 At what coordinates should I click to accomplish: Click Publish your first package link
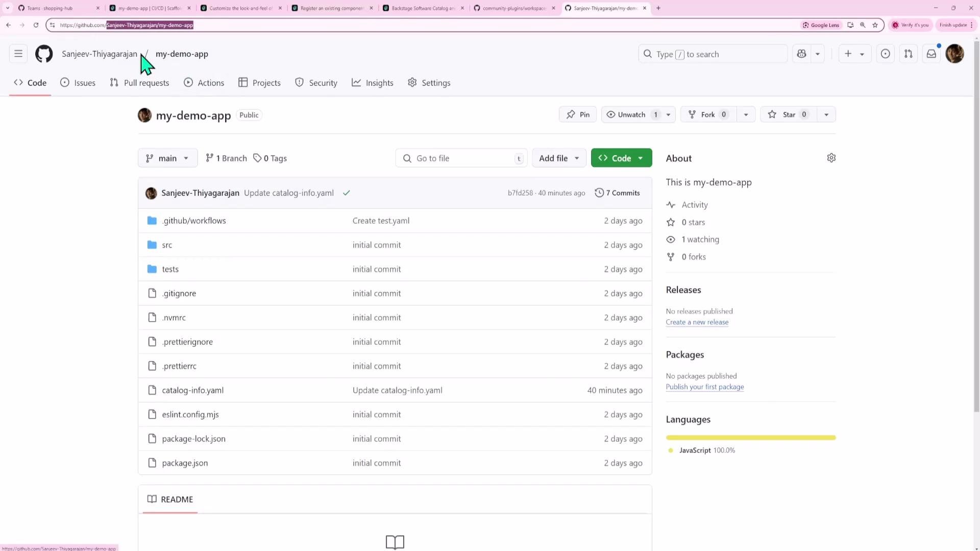point(704,387)
